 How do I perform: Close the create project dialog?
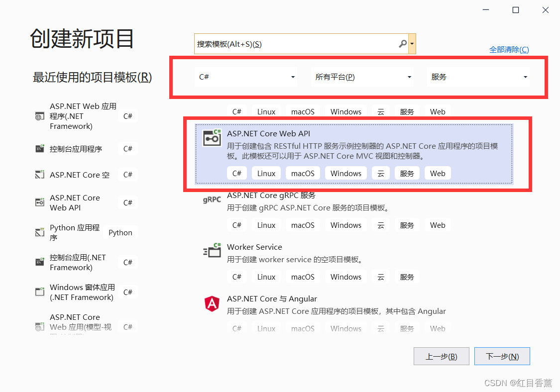[x=546, y=10]
